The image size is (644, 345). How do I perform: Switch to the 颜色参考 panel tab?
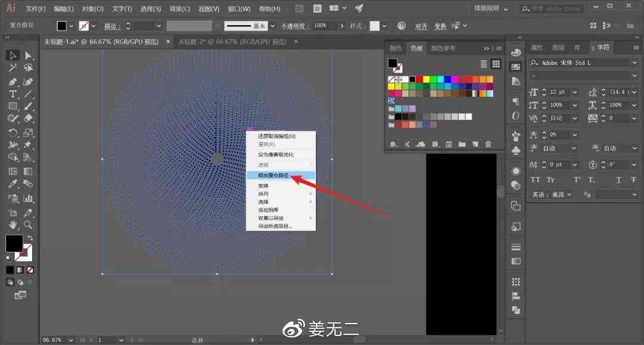pyautogui.click(x=442, y=48)
